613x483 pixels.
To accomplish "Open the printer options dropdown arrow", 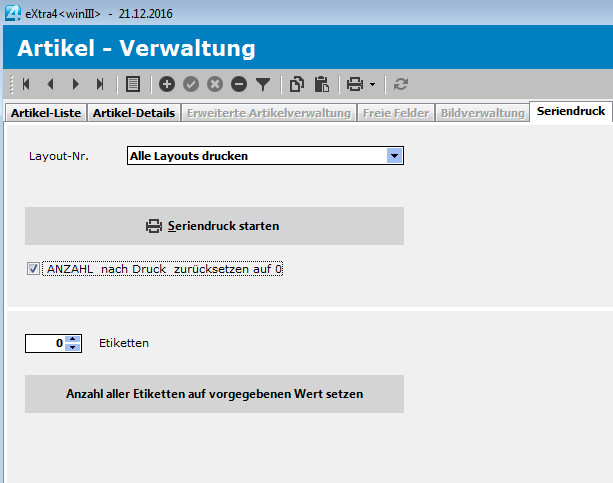I will (372, 85).
